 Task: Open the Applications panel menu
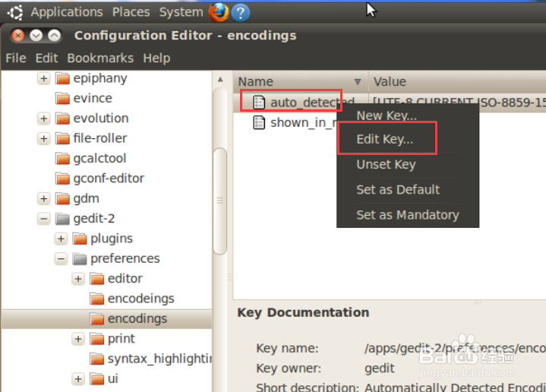click(x=67, y=12)
